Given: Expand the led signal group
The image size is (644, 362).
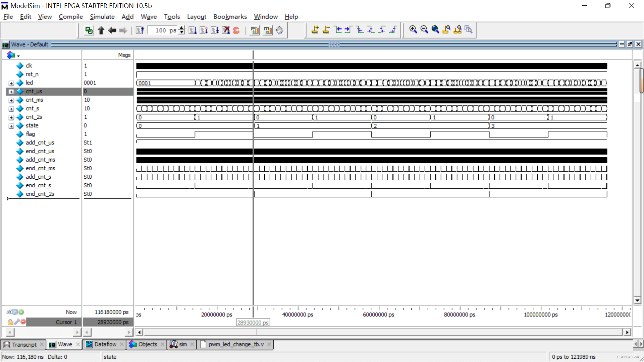Looking at the screenshot, I should 11,83.
